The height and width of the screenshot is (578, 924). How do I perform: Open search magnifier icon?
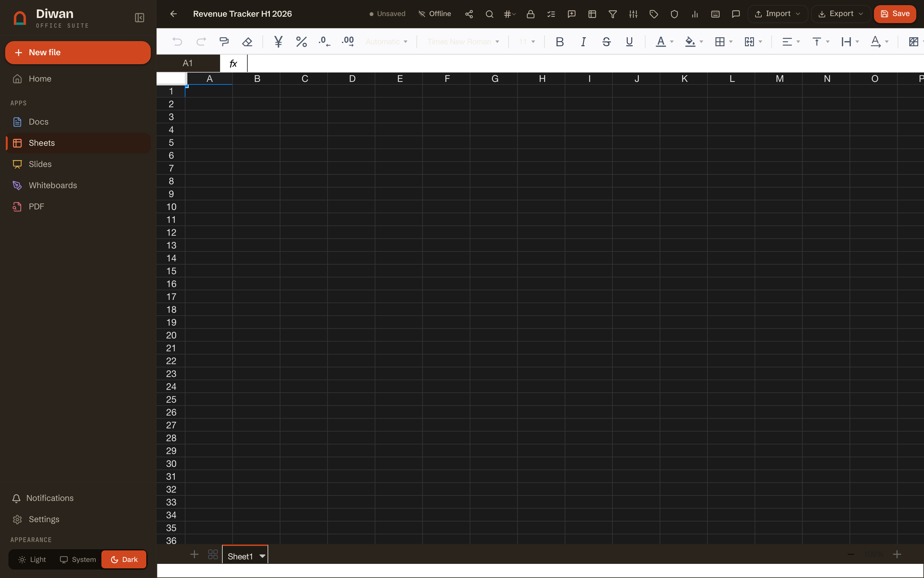(x=490, y=14)
